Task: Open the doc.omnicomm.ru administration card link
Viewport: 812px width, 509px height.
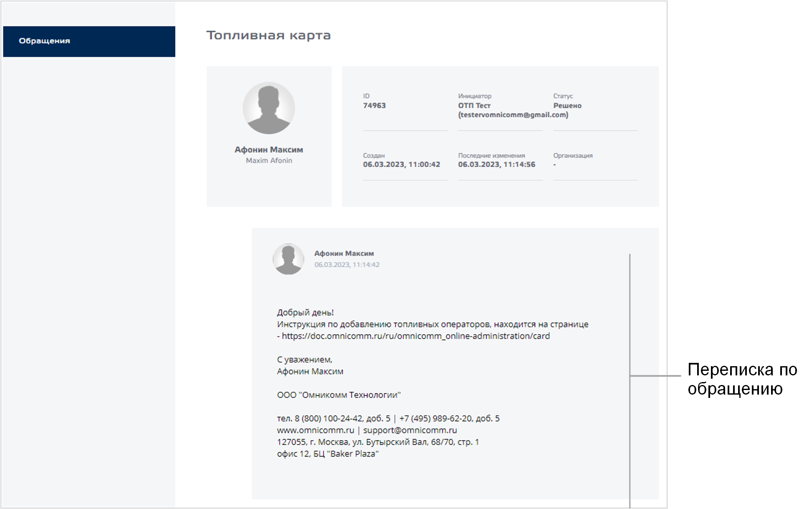Action: pyautogui.click(x=416, y=336)
